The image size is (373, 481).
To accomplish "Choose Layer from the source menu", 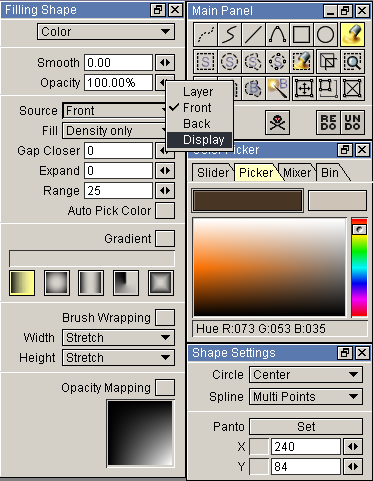I will (199, 92).
